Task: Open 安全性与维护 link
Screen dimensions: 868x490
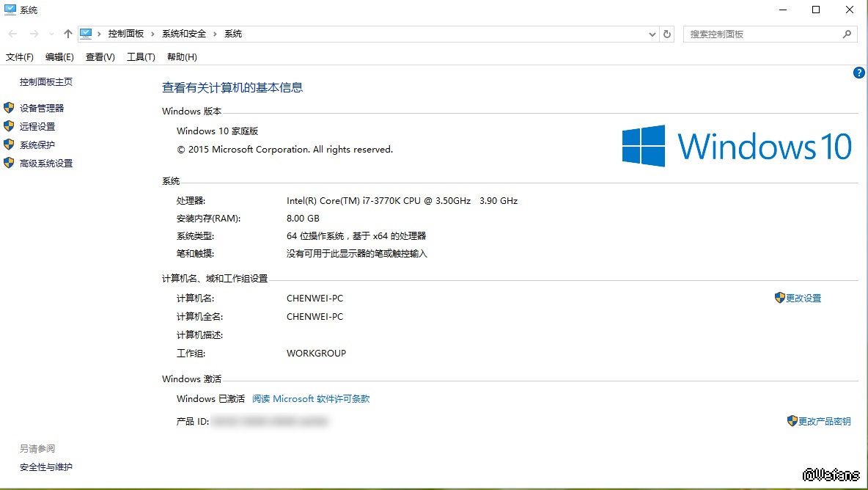Action: click(x=46, y=467)
